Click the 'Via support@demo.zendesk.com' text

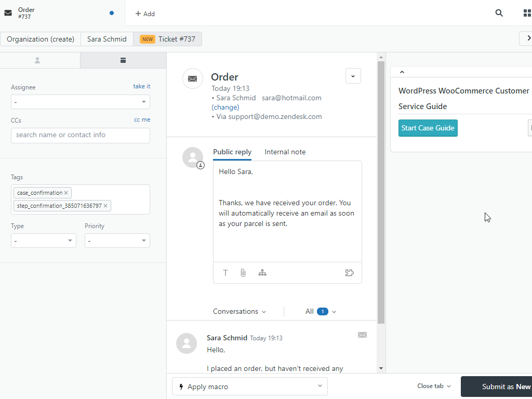[x=269, y=117]
